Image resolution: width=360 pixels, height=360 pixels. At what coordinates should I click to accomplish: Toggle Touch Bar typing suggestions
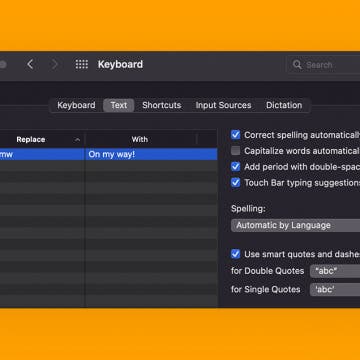(x=236, y=183)
